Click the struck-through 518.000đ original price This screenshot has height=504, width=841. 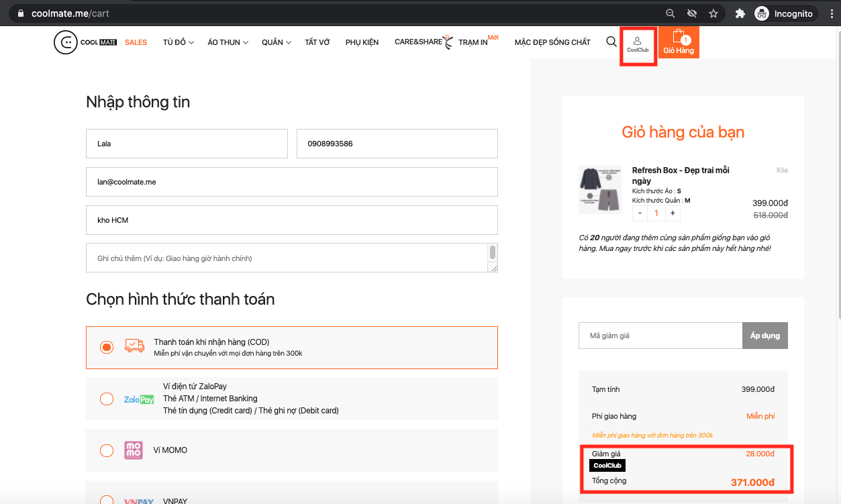771,215
